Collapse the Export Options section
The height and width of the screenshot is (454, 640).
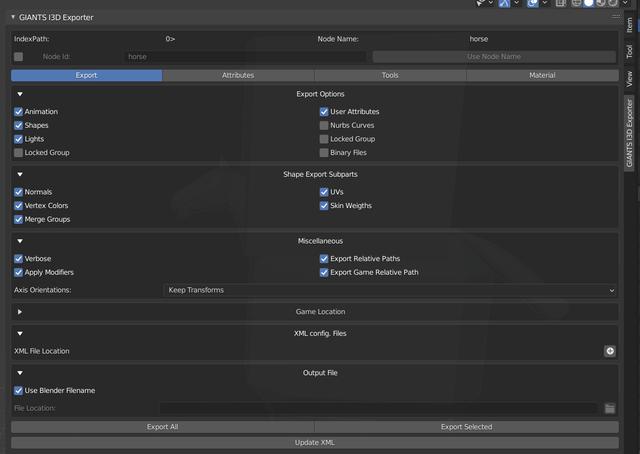coord(20,94)
